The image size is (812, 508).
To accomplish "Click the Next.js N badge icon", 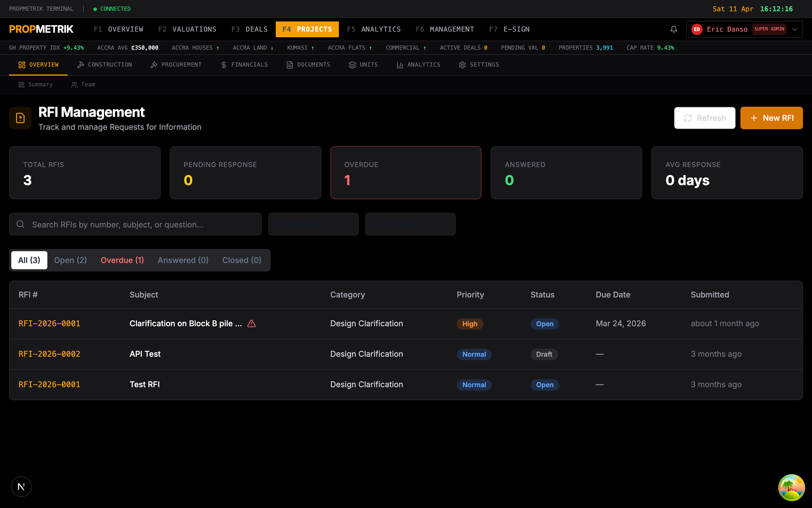I will click(21, 486).
